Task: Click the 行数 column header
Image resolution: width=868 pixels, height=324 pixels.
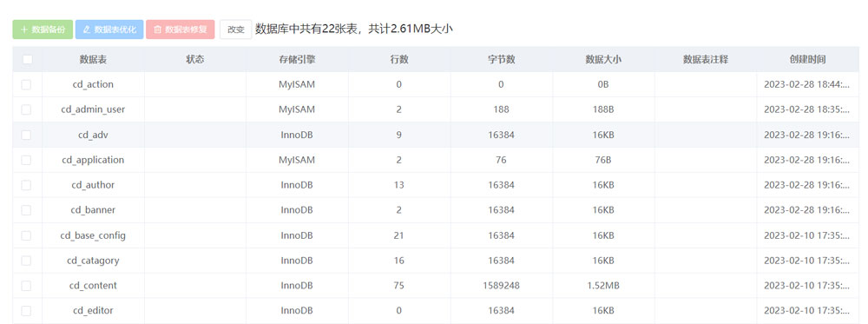Action: pos(399,59)
